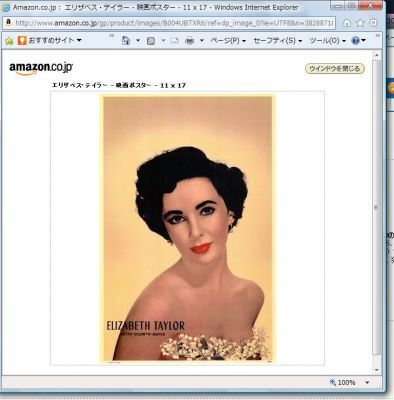Screen dimensions: 394x400
Task: Click the add to favorites bar icon
Action: point(9,41)
